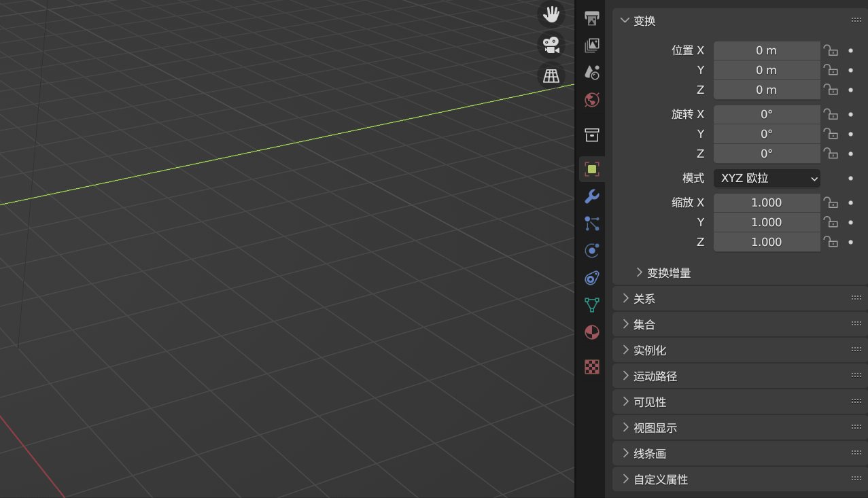
Task: Open the Object Constraints tab
Action: 592,278
